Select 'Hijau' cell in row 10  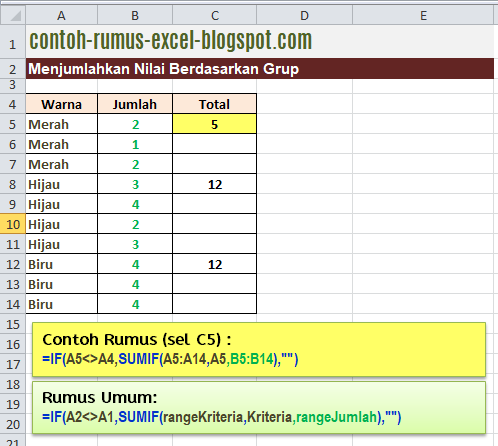pos(62,224)
